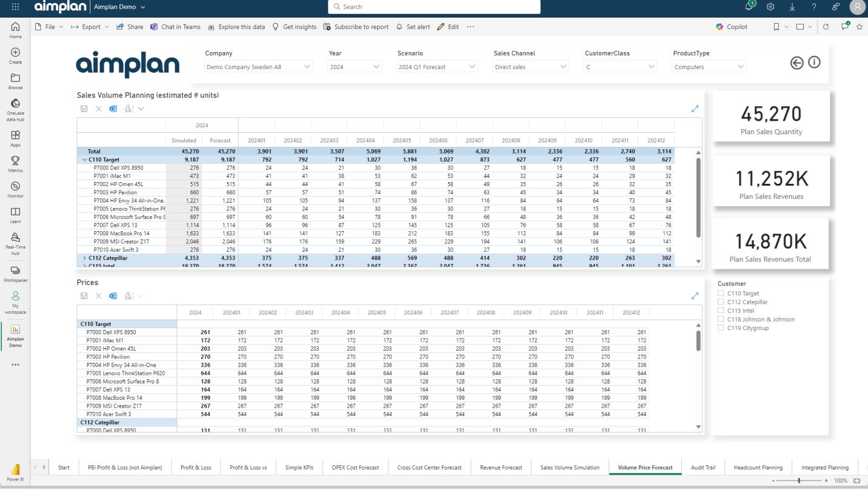Open Workspaces in left sidebar
The height and width of the screenshot is (489, 868).
[15, 274]
